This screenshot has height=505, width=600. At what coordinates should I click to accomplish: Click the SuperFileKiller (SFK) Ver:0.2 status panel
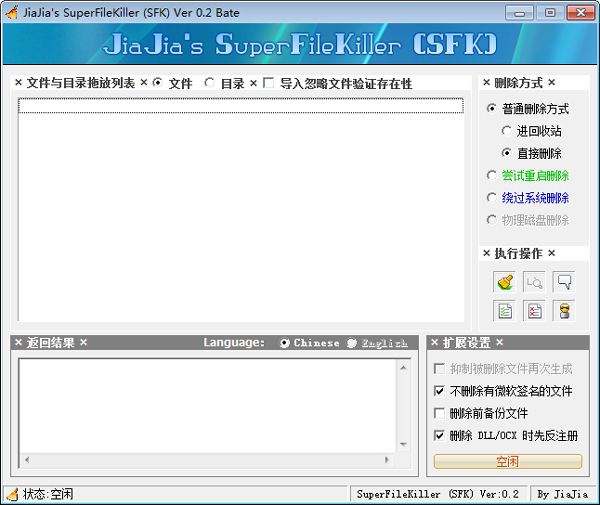tap(438, 494)
